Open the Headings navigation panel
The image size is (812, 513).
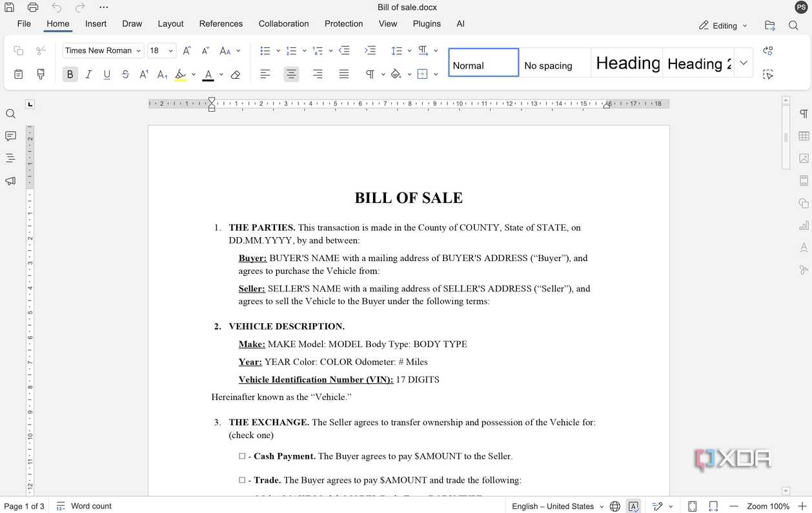(10, 158)
